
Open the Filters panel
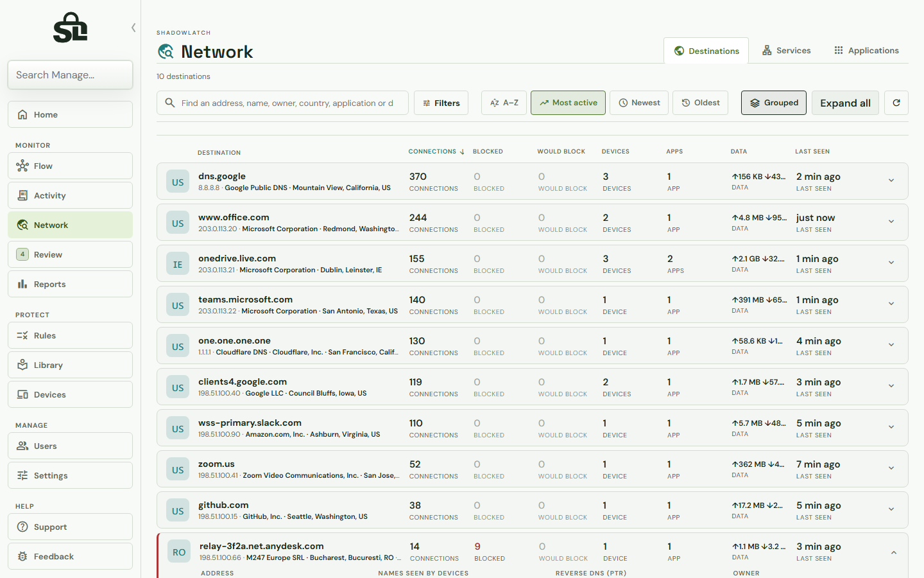(441, 103)
